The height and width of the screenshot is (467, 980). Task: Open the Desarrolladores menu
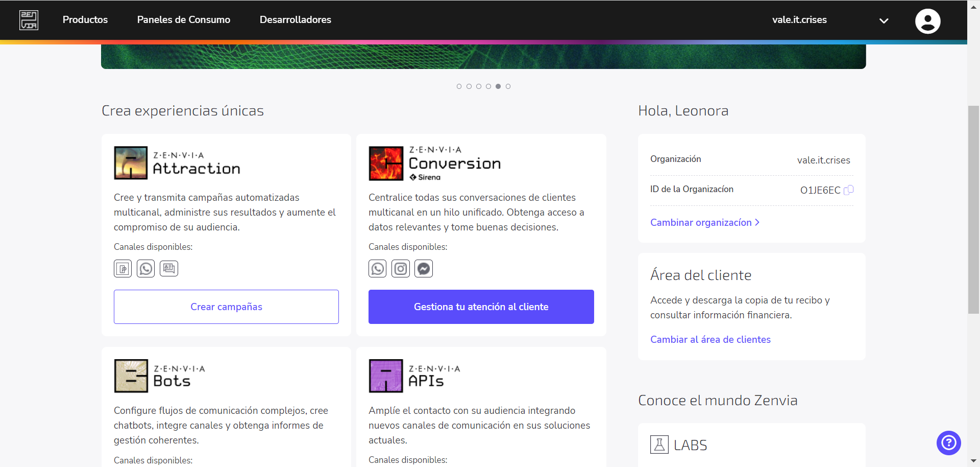pos(296,19)
